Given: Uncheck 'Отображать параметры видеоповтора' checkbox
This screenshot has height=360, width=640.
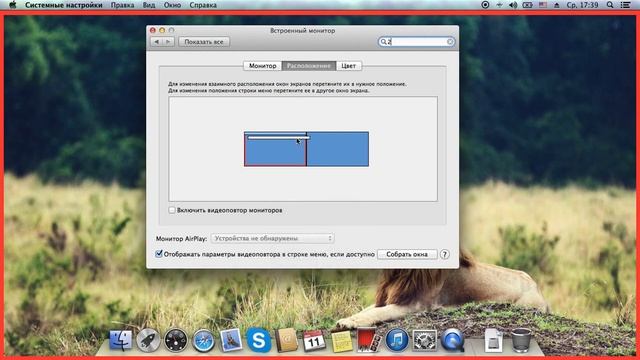Looking at the screenshot, I should [159, 254].
